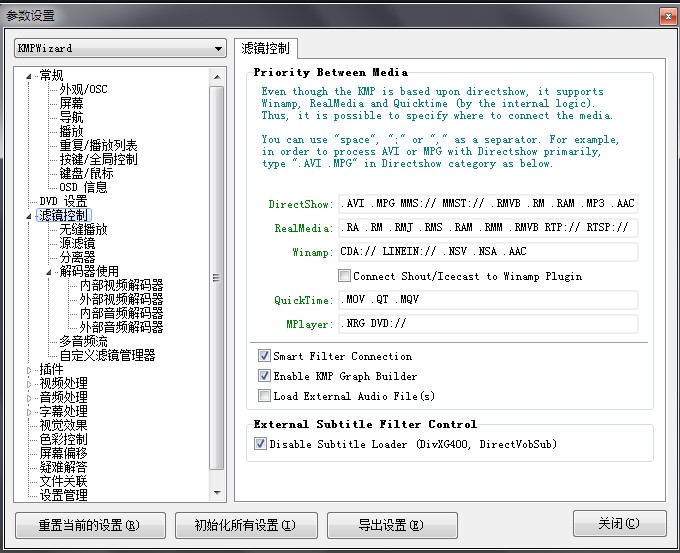
Task: Select 疑难解答 tree item
Action: (x=63, y=467)
